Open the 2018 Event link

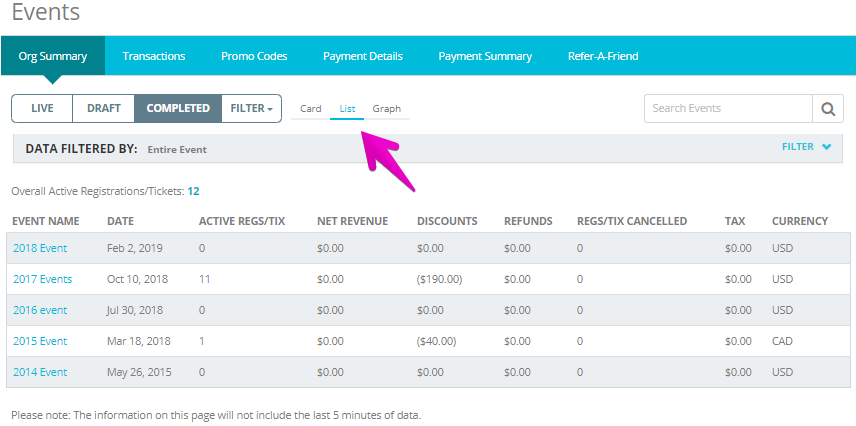tap(40, 248)
